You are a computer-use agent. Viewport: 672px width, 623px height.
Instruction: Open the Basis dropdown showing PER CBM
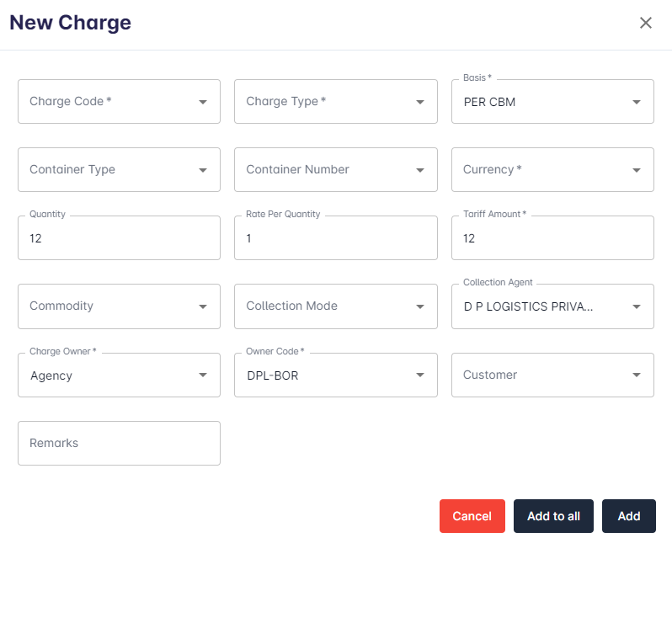pyautogui.click(x=552, y=102)
